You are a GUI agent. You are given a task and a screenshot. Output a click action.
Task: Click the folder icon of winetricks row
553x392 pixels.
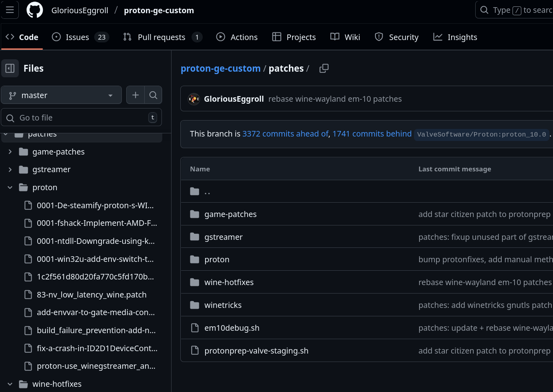coord(195,305)
